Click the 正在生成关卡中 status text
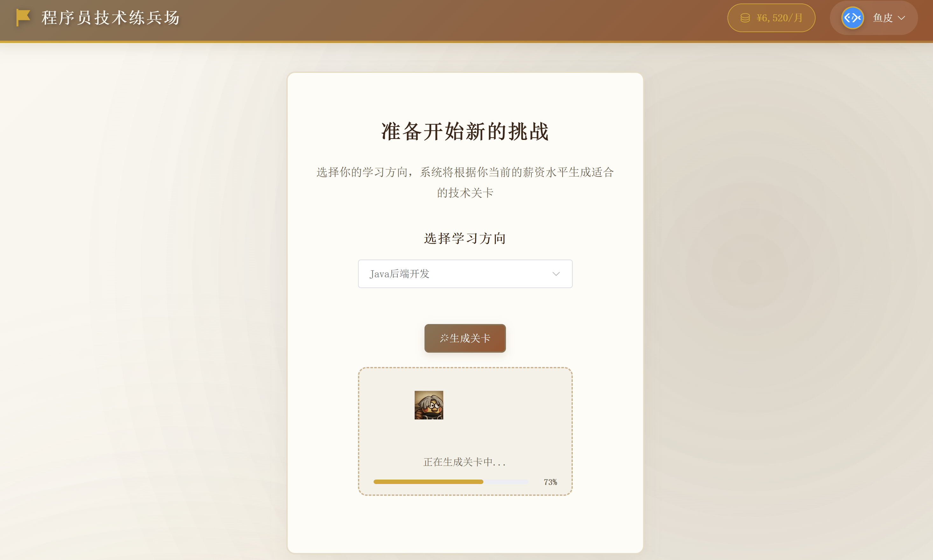933x560 pixels. [x=465, y=462]
